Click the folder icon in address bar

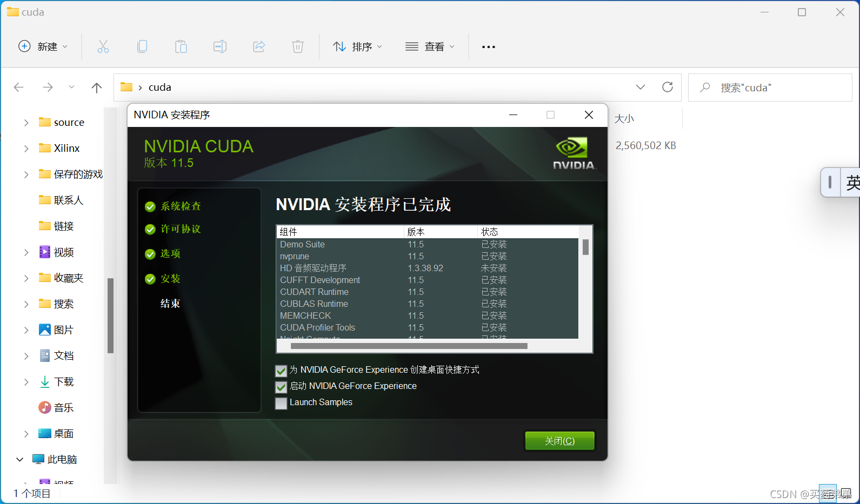pos(126,87)
